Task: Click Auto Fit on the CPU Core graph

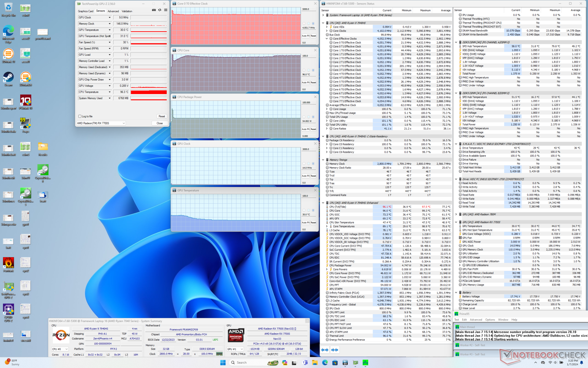Action: coord(305,82)
